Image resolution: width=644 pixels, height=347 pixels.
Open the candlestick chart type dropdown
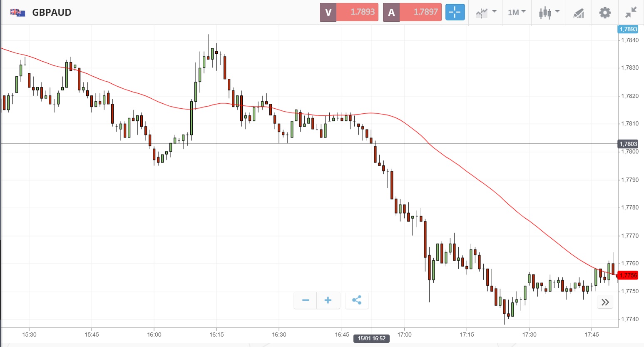click(x=549, y=12)
